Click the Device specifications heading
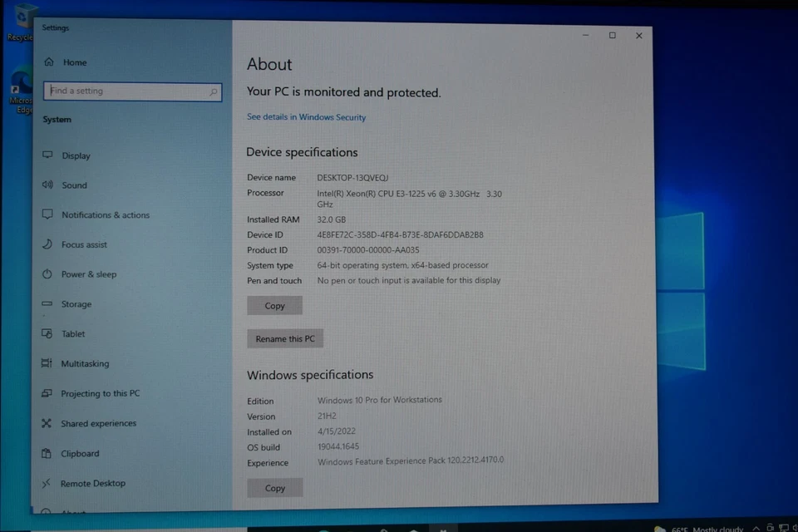This screenshot has width=798, height=532. coord(302,152)
